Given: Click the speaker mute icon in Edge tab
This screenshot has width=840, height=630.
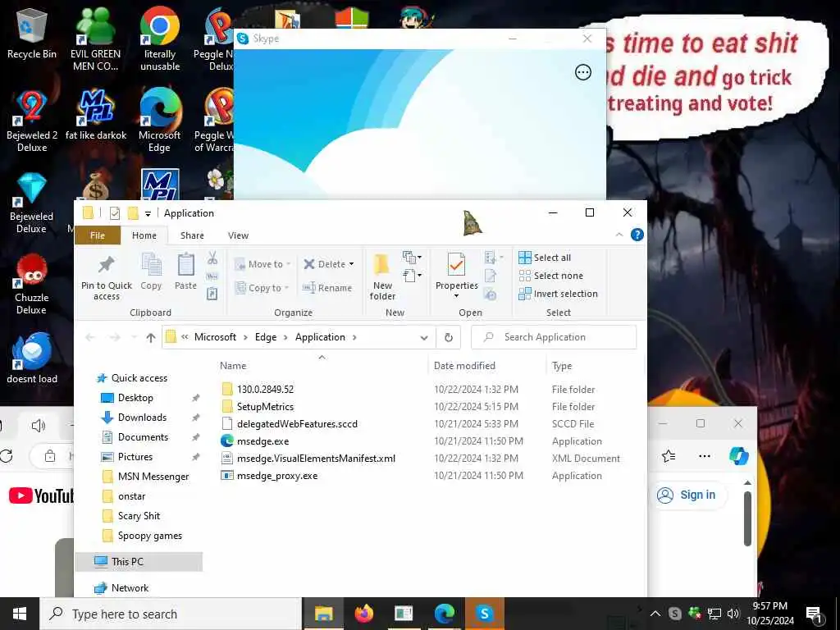Looking at the screenshot, I should point(39,426).
